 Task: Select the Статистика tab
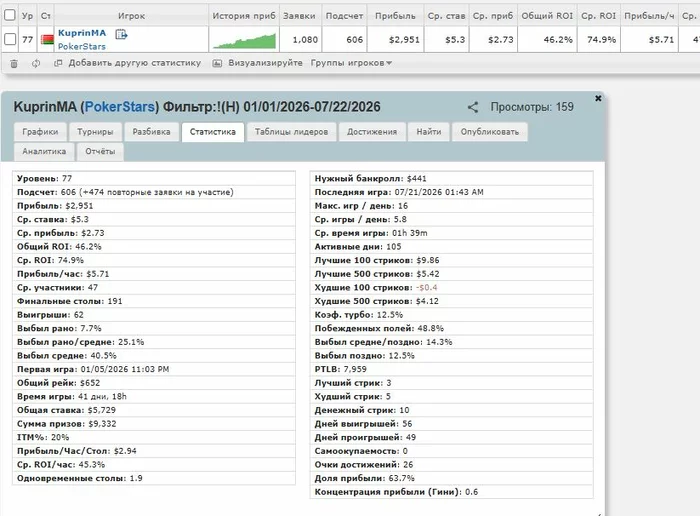coord(212,132)
